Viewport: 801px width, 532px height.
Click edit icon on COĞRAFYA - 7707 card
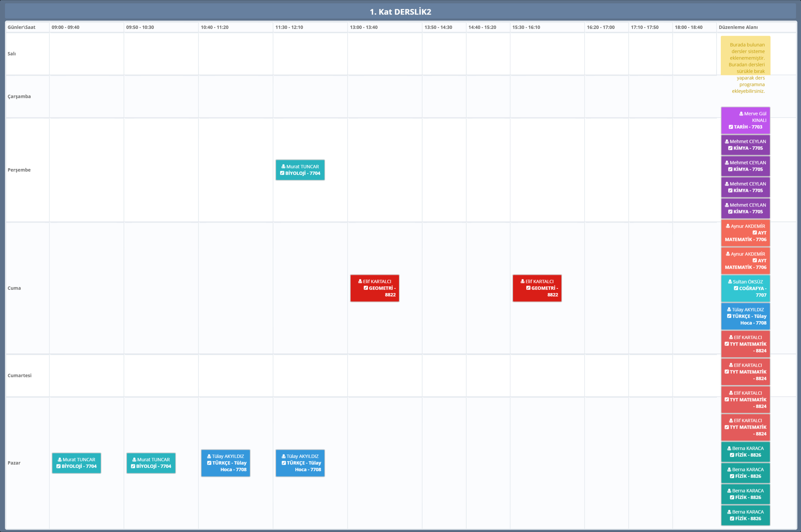tap(736, 288)
